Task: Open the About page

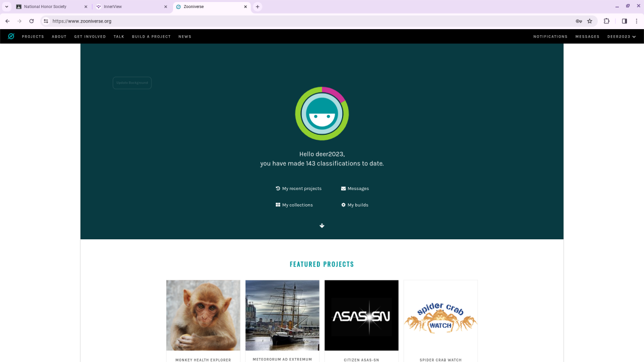Action: 59,37
